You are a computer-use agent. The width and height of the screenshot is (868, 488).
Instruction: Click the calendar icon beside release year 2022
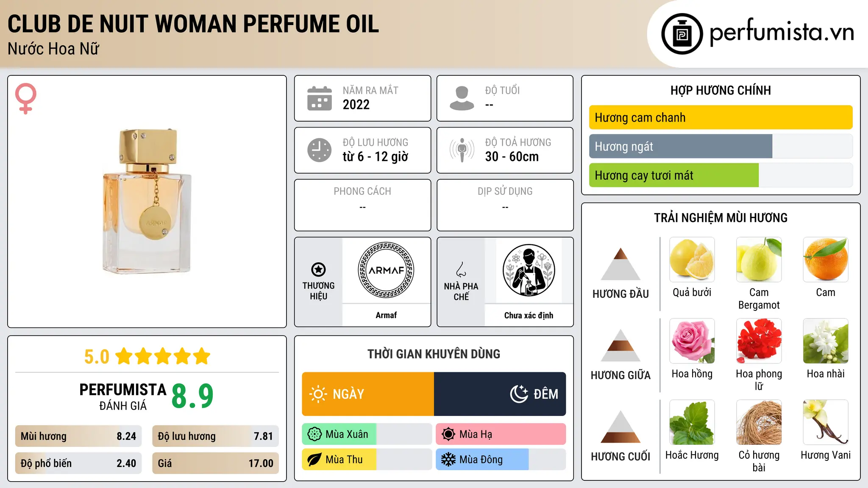point(320,98)
